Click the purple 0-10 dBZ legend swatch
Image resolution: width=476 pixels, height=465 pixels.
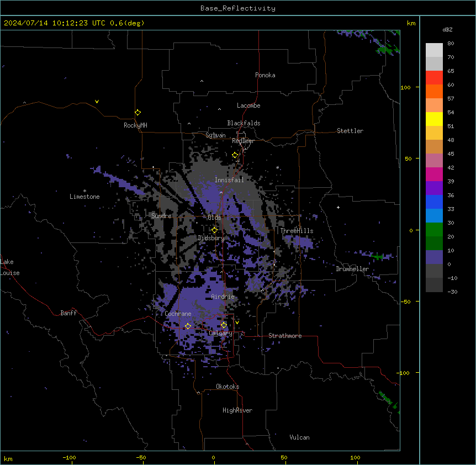pos(434,257)
